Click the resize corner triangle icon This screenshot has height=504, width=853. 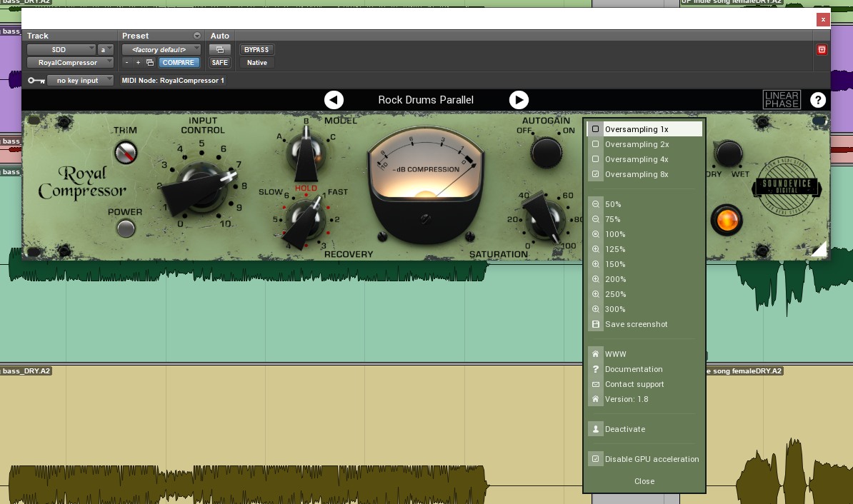coord(819,248)
